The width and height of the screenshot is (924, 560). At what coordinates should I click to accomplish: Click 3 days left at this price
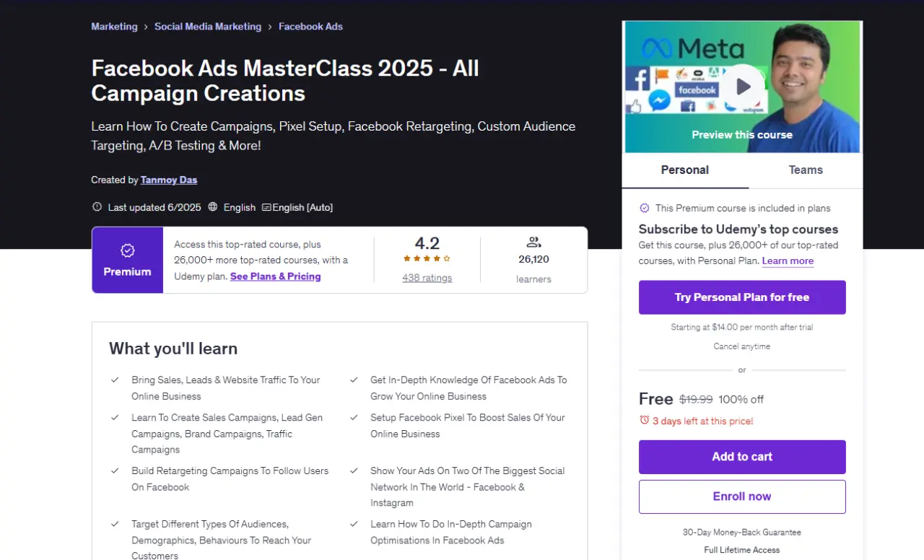(702, 421)
